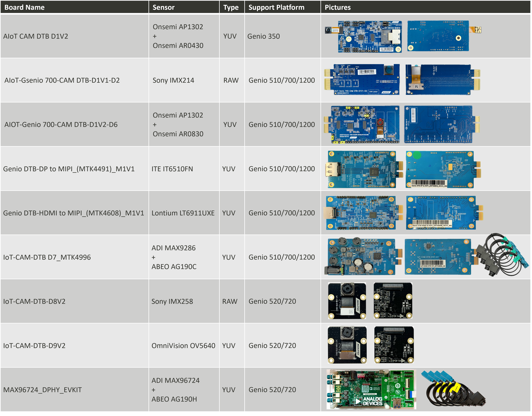Click the Lontium LT6911UXE sensor text
532x416 pixels.
click(183, 213)
